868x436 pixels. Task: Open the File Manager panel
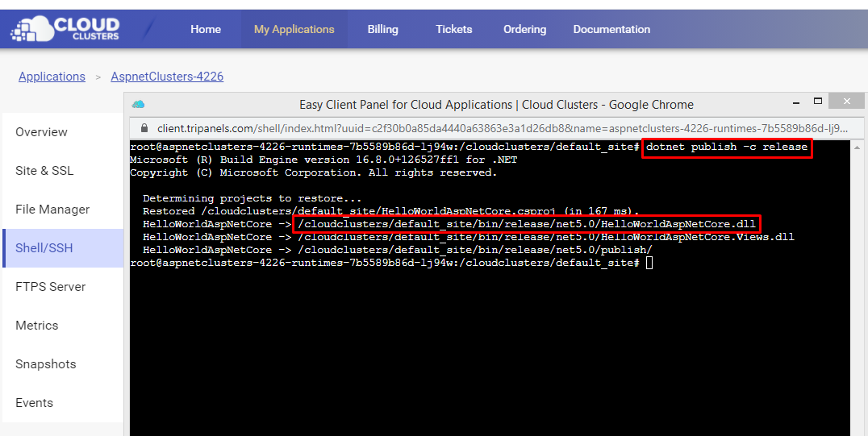(52, 210)
